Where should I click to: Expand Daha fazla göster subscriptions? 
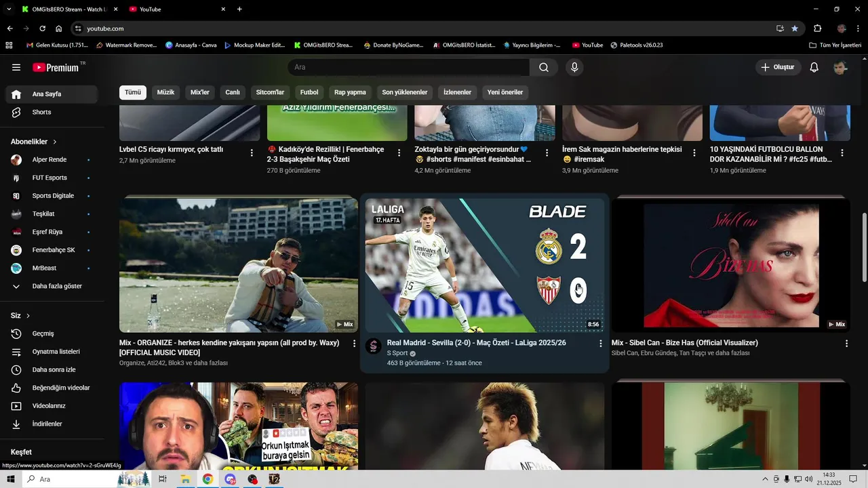coord(52,286)
